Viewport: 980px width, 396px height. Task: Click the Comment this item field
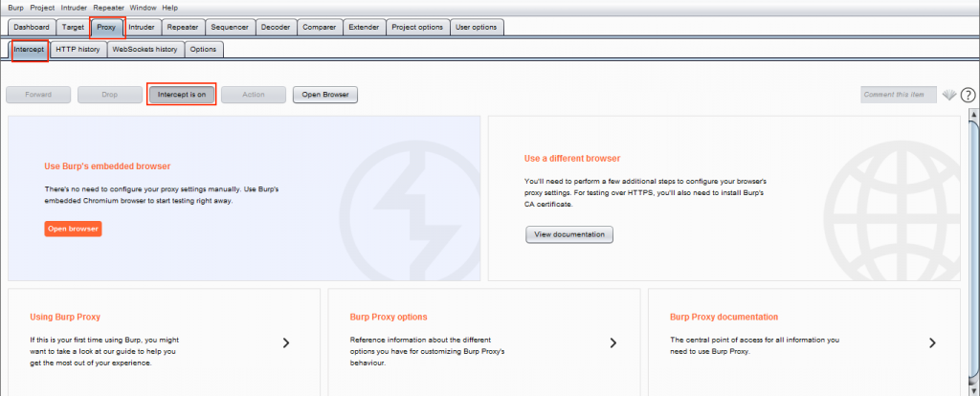[x=899, y=95]
